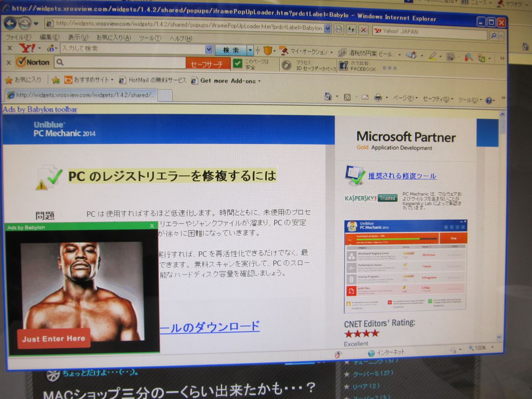Open the ヘルプ(H) menu
532x399 pixels.
180,39
